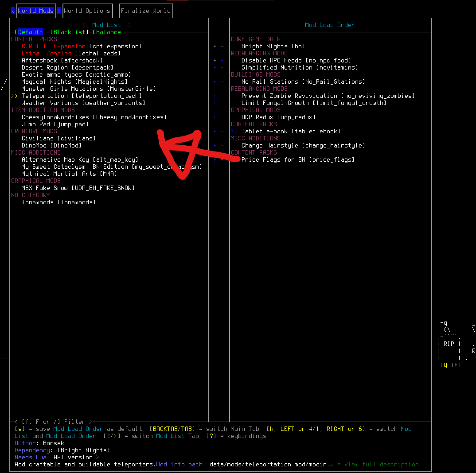Select Bright Nights in load order

click(273, 47)
